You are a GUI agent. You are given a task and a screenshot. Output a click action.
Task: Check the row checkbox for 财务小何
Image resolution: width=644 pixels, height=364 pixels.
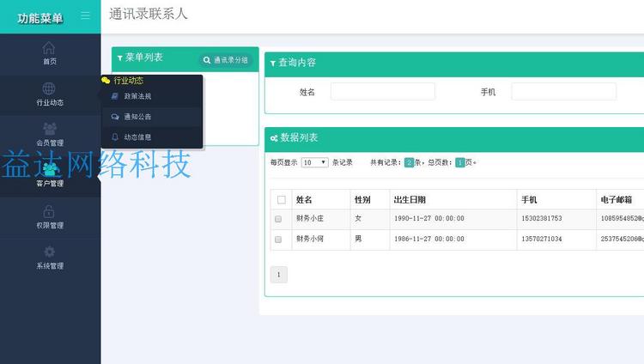pyautogui.click(x=278, y=240)
